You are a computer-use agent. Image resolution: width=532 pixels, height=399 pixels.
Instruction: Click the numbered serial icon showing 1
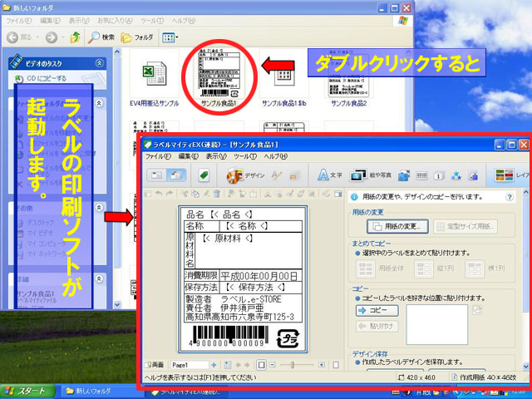438,175
